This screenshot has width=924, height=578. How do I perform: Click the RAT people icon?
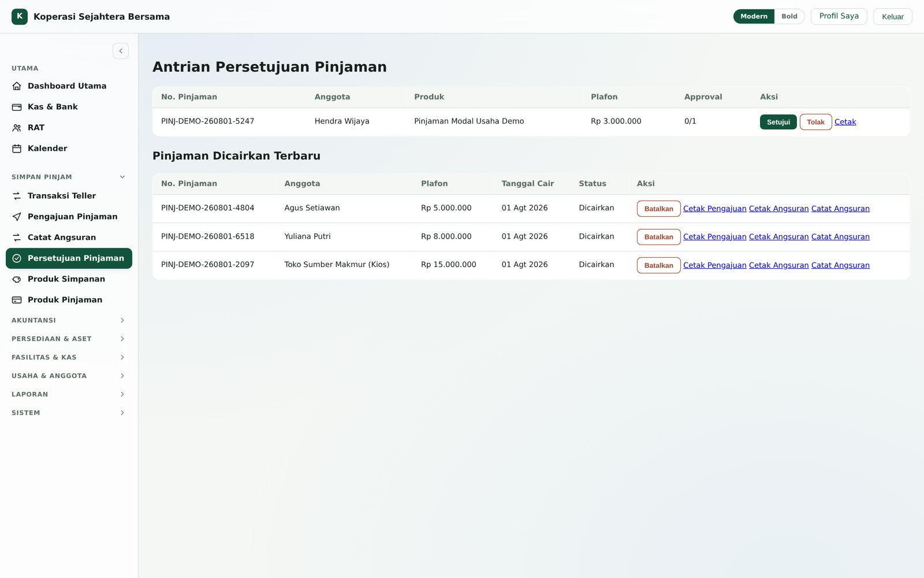pos(17,128)
